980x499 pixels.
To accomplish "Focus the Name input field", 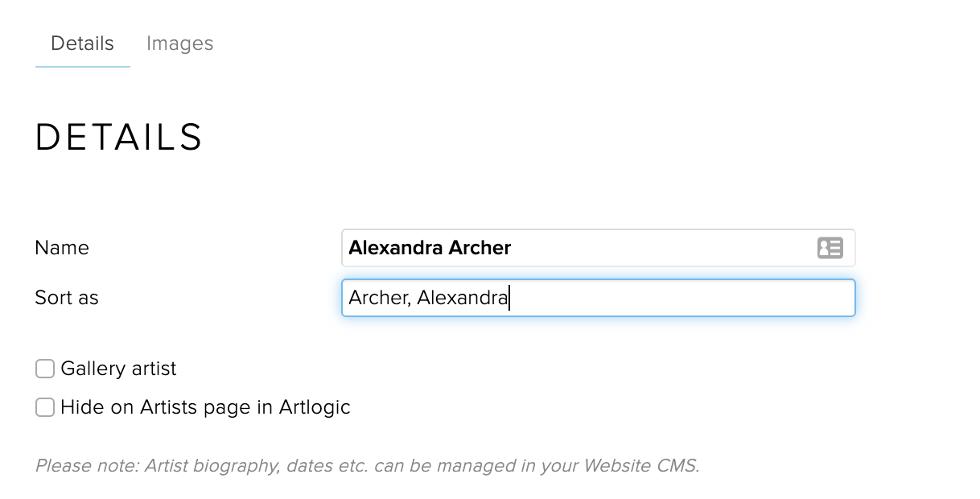I will 644,248.
